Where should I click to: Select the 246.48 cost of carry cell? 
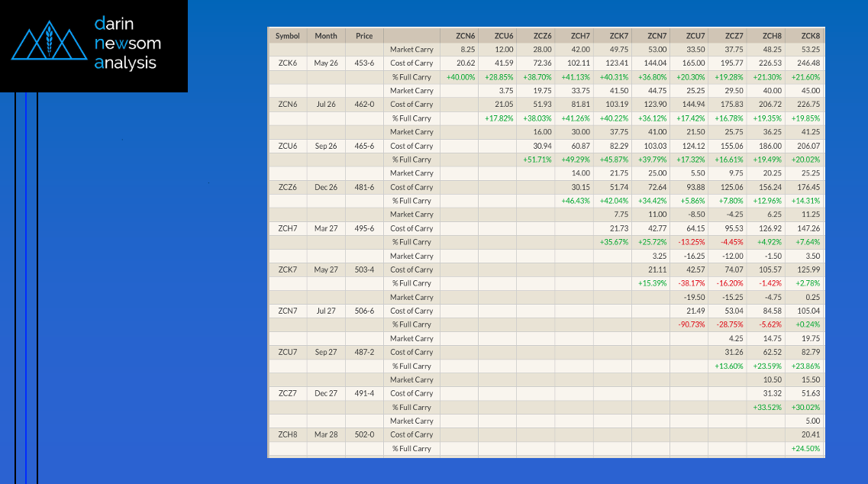[808, 63]
